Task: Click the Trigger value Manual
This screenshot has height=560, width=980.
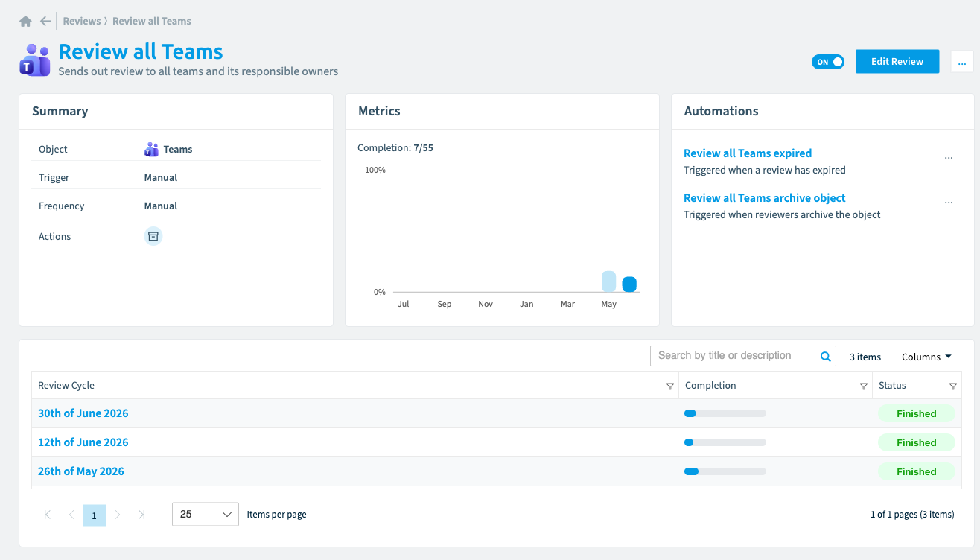Action: coord(161,178)
